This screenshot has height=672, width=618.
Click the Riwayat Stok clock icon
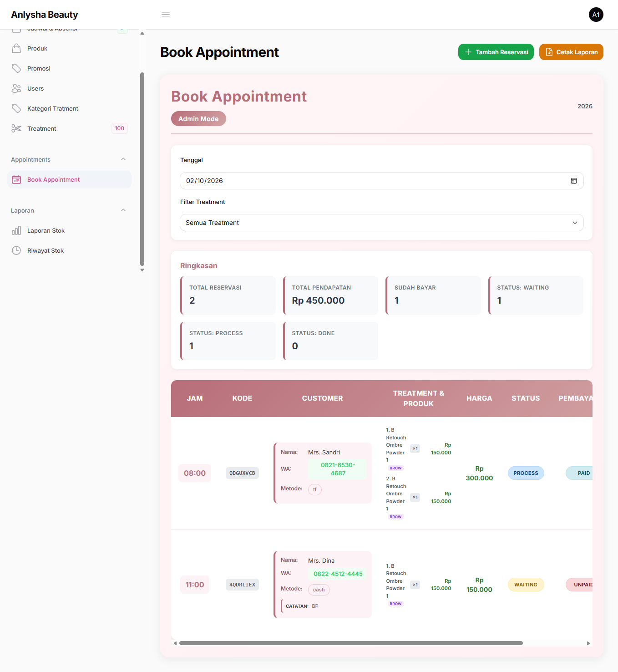click(x=16, y=250)
